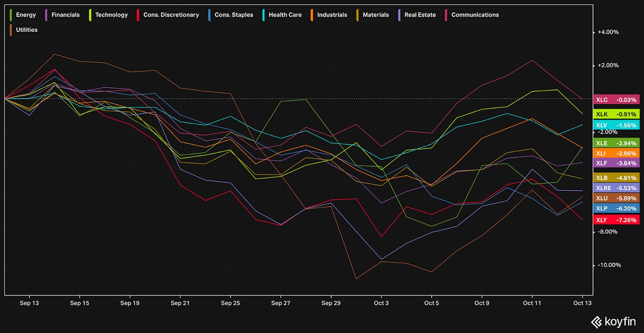Toggle the Communications legend item
The width and height of the screenshot is (644, 333).
tap(473, 15)
